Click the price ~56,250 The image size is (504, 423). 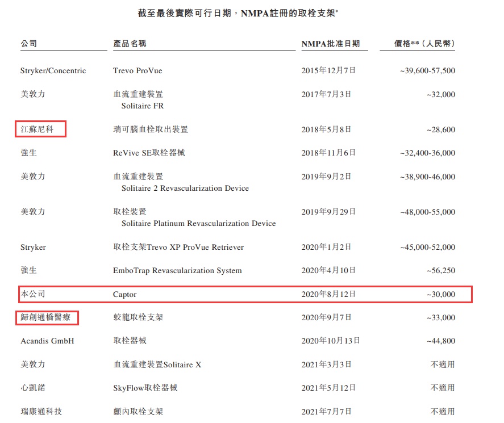click(441, 271)
